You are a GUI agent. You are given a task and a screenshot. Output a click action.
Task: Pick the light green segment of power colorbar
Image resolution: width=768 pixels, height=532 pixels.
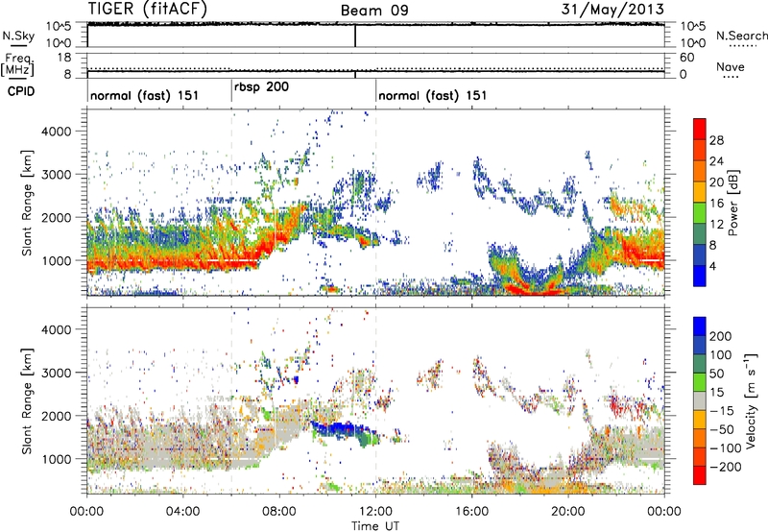tap(700, 213)
